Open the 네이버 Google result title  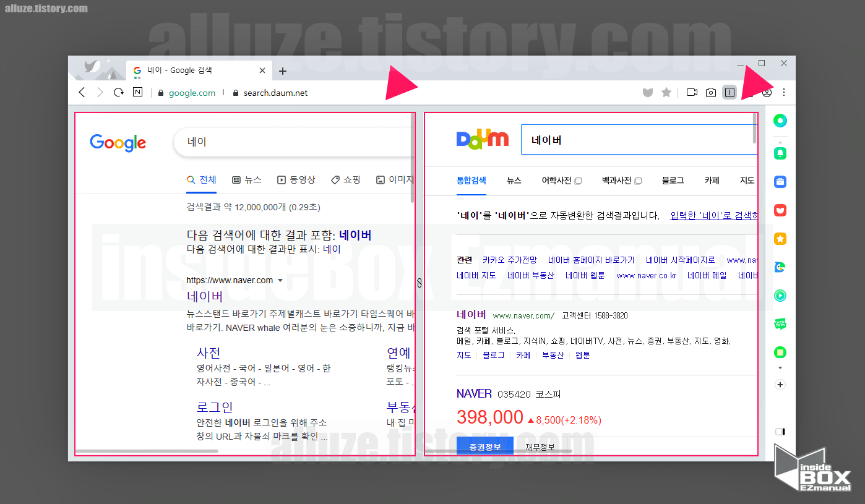[205, 296]
